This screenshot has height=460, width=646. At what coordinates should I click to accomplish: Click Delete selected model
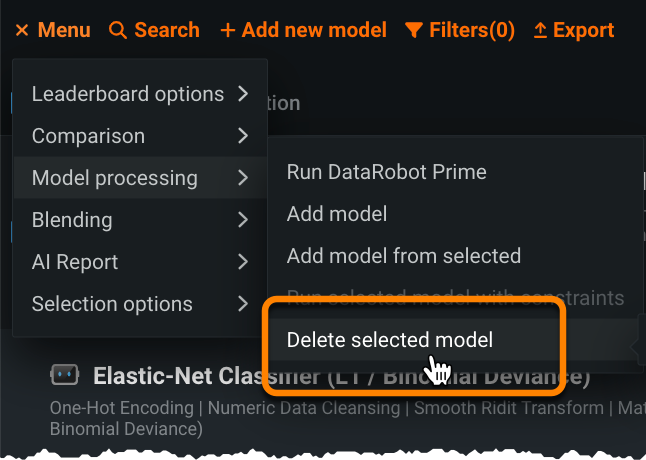click(390, 340)
